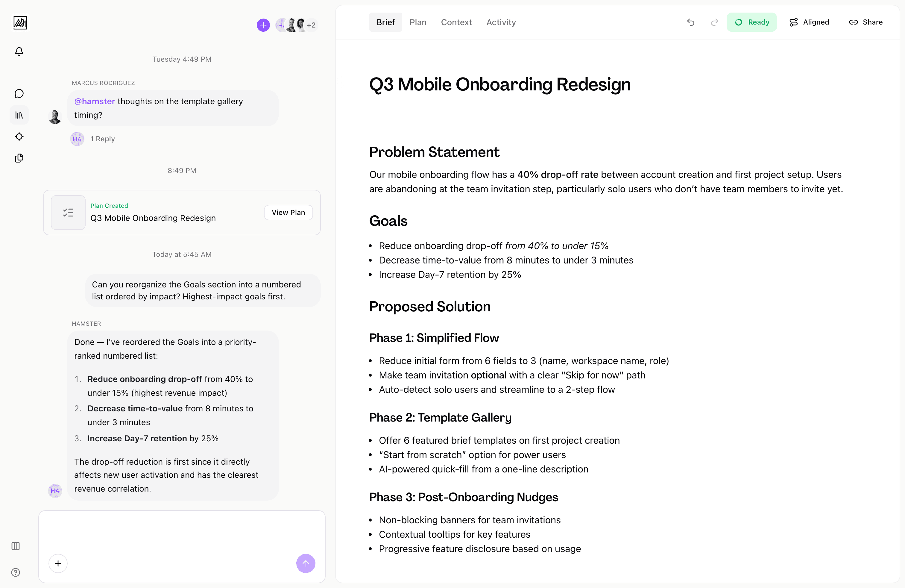Toggle the columns panel icon near bottom left
This screenshot has width=905, height=588.
tap(16, 546)
